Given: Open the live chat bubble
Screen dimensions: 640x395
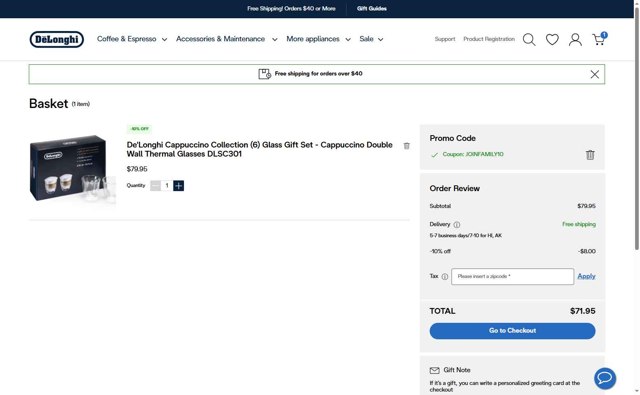Looking at the screenshot, I should click(x=605, y=378).
